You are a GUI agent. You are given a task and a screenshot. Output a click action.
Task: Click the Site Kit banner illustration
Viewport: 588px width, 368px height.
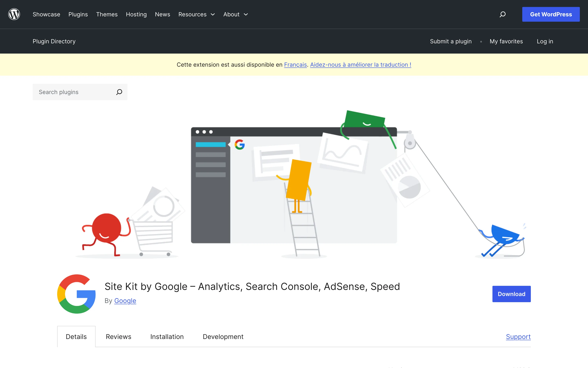(x=294, y=184)
